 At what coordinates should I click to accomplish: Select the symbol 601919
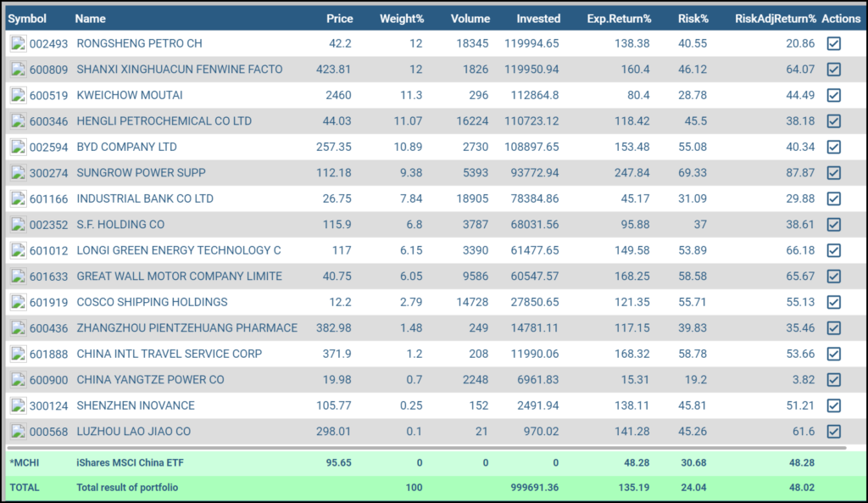48,303
